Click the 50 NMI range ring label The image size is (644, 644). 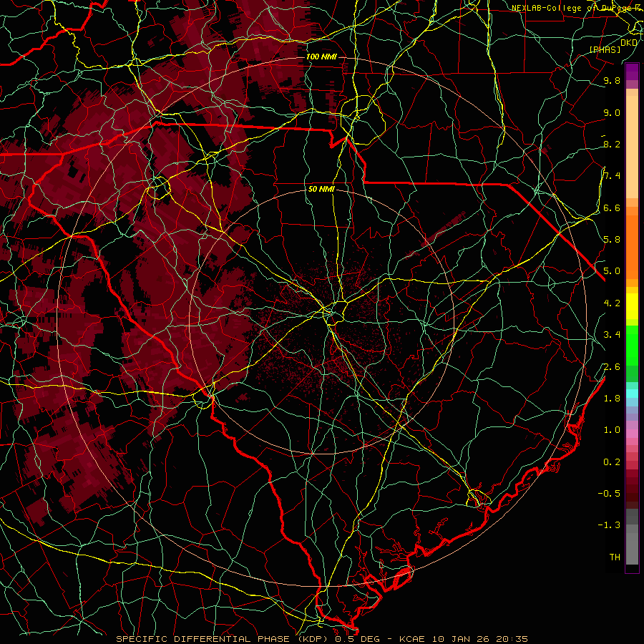321,190
